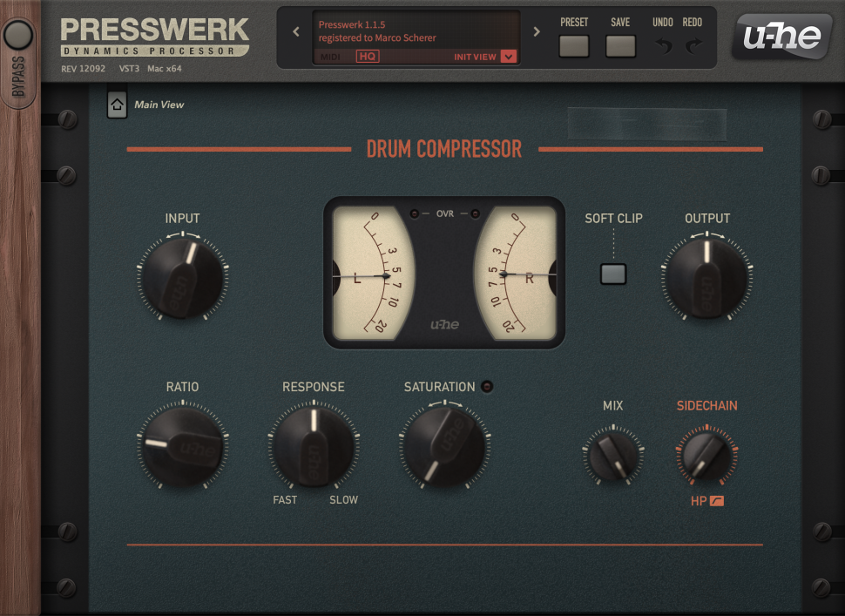Click the u-he logo badge

(x=781, y=37)
